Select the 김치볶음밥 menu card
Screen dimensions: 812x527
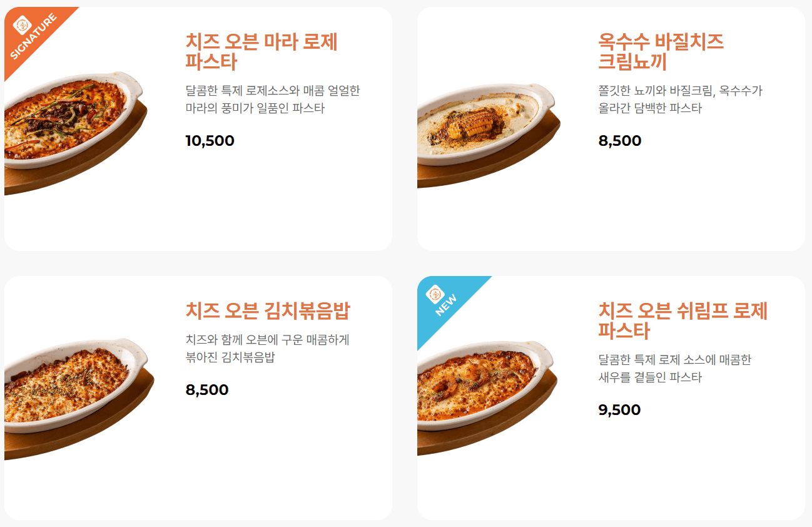point(198,401)
